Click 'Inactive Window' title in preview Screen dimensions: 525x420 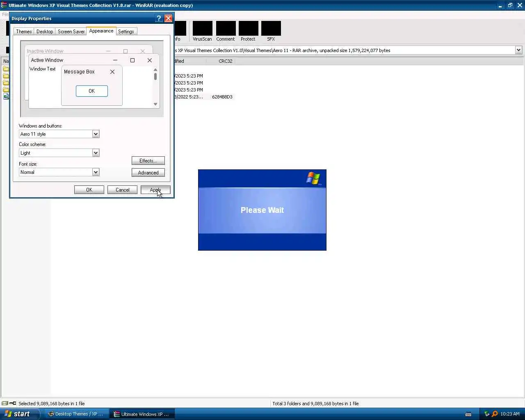coord(45,51)
